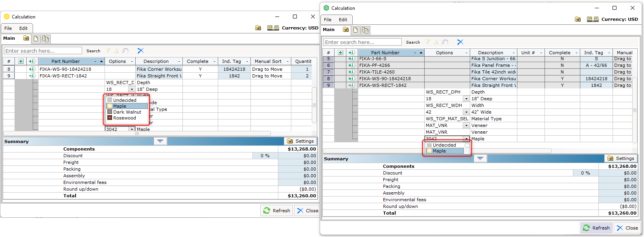Screen dimensions: 644x237
Task: Click the blank page icon in right window toolbar
Action: pyautogui.click(x=355, y=30)
